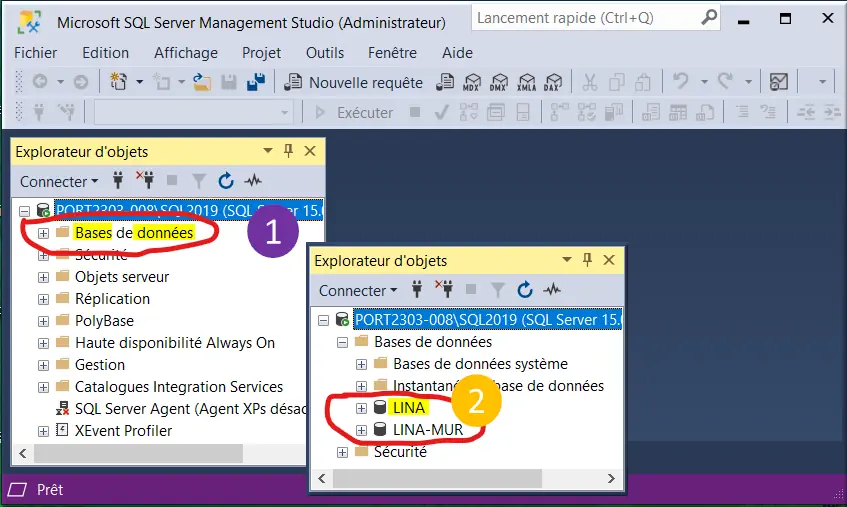
Task: Expand Bases de données système folder
Action: (x=361, y=364)
